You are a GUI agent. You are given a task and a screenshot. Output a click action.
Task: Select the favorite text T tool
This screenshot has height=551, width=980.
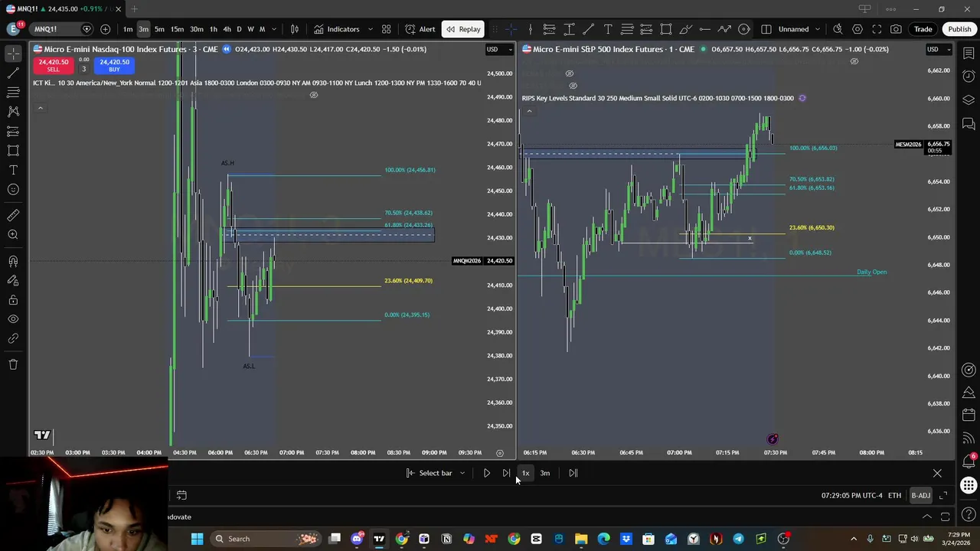(x=608, y=29)
